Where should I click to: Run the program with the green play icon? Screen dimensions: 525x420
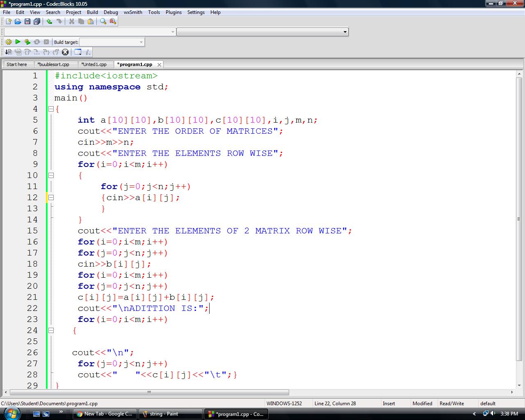(18, 42)
